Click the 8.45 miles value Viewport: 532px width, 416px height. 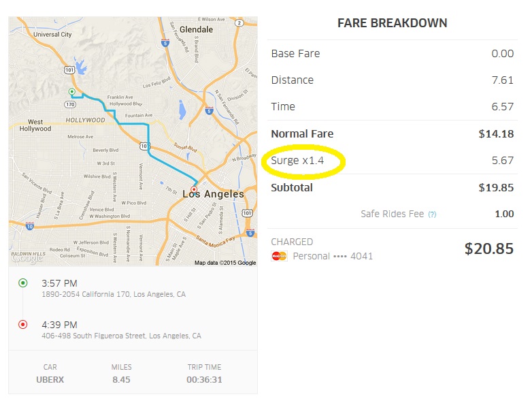click(121, 379)
